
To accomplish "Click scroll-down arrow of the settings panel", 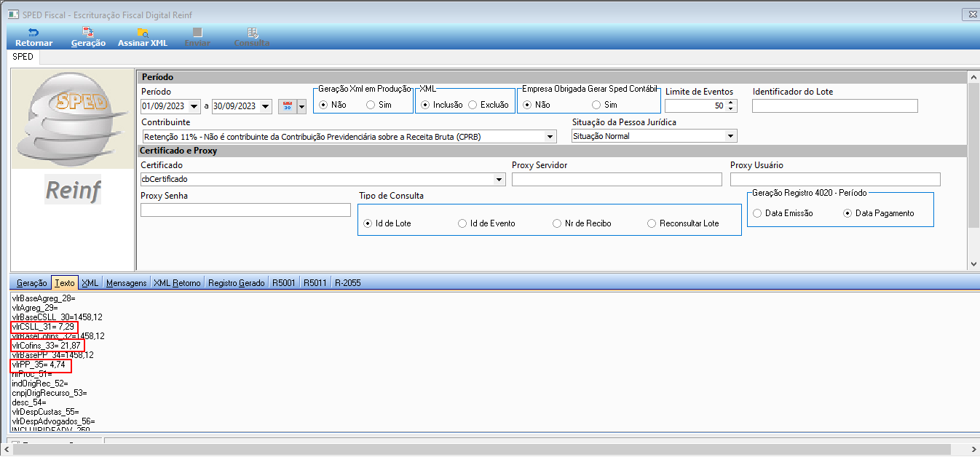I will pos(973,263).
